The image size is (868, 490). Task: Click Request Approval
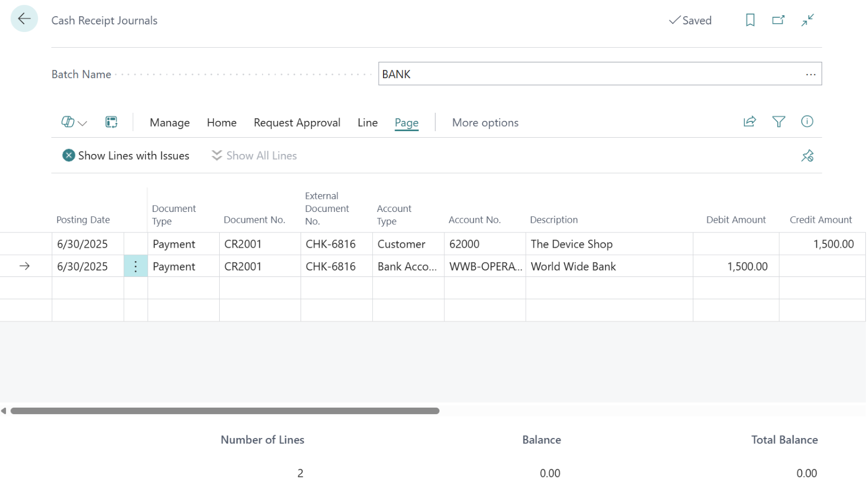coord(297,122)
